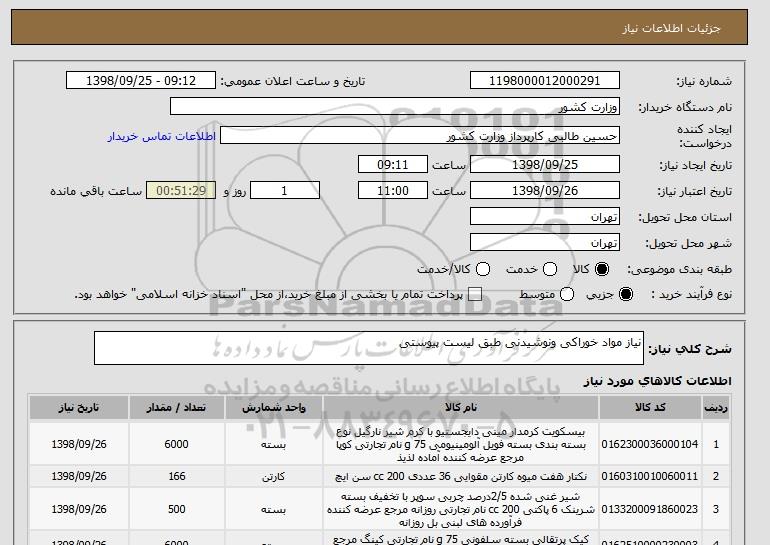Screen dimensions: 770x545
Task: Click item code 0160310010060011
Action: tap(650, 476)
